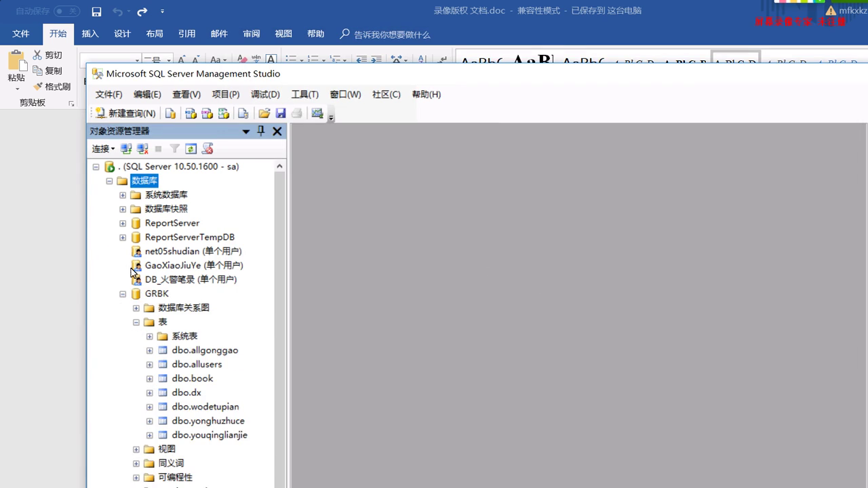868x488 pixels.
Task: Open the SSMS Tools (T) menu
Action: pyautogui.click(x=304, y=94)
